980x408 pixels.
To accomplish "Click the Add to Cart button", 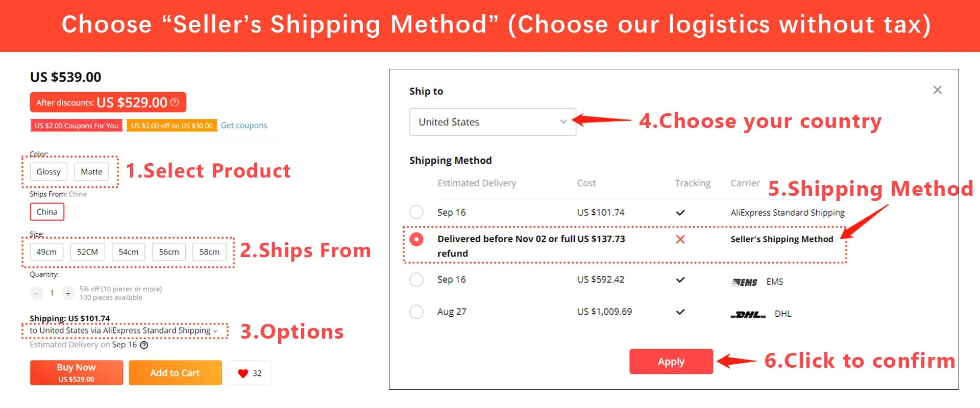I will (175, 373).
